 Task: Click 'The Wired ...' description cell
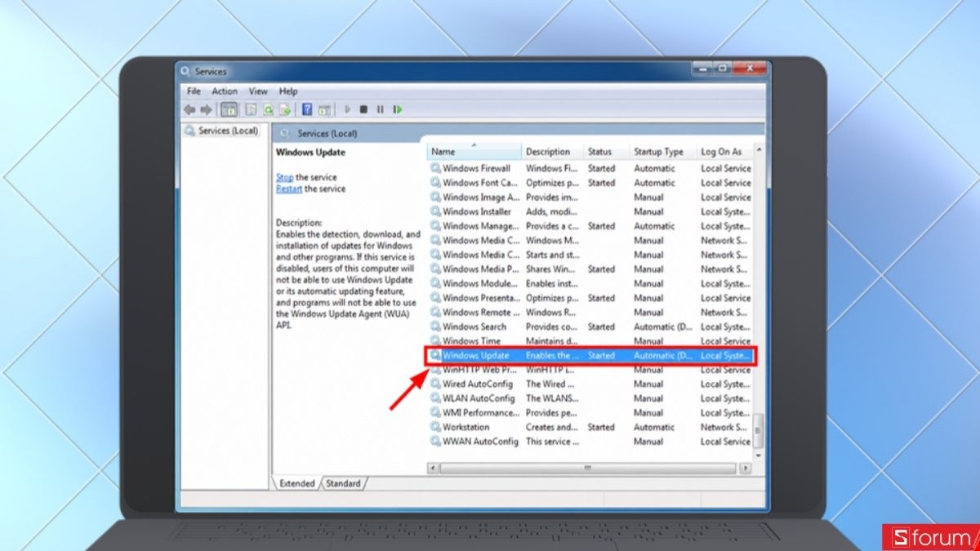click(x=549, y=384)
